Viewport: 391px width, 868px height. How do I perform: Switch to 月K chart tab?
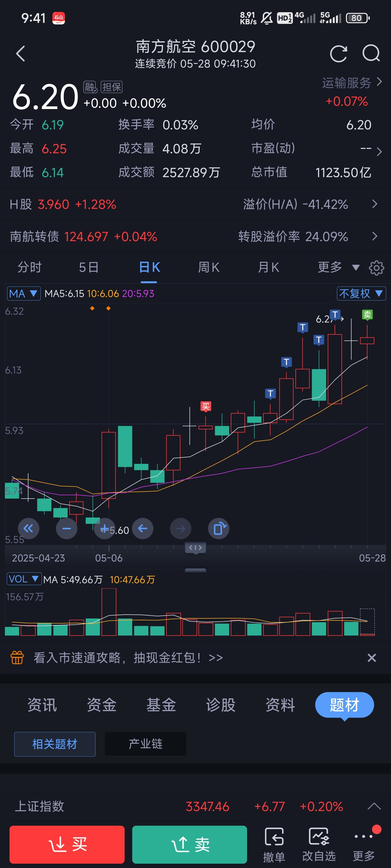268,267
